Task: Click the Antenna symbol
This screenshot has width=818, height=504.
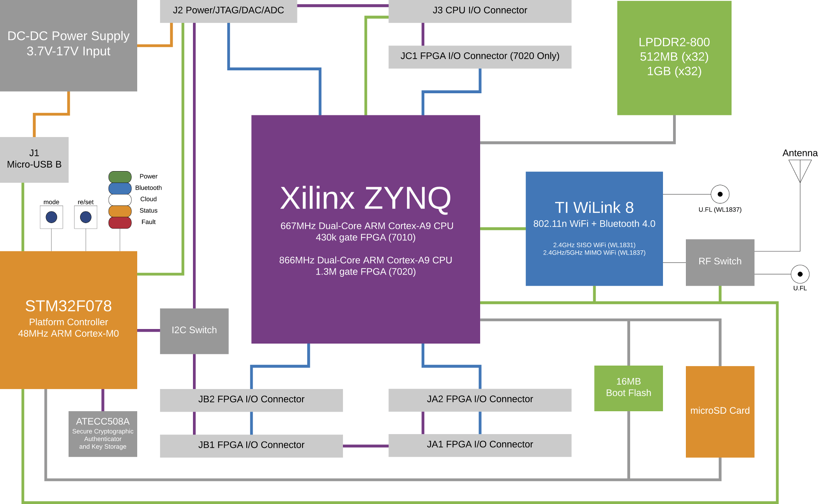Action: [x=800, y=171]
